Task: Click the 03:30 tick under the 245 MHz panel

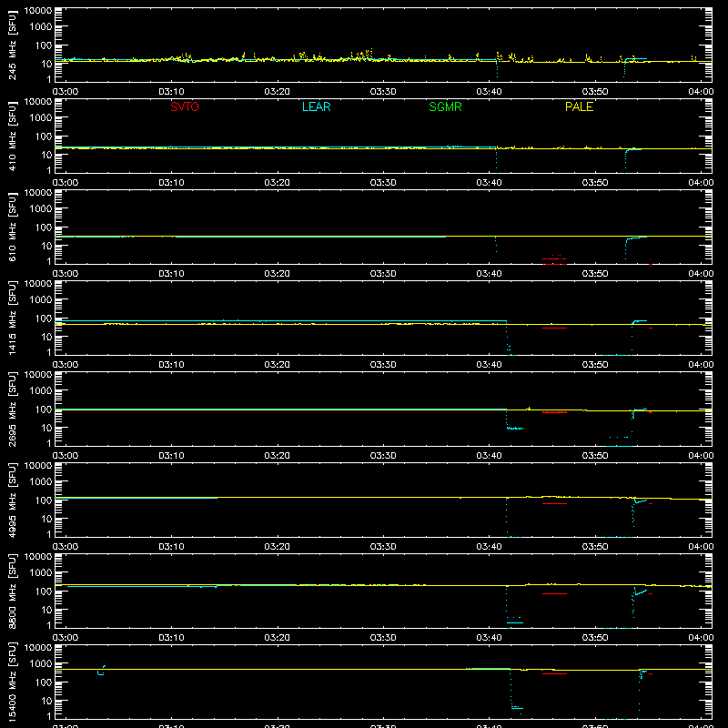Action: click(x=383, y=92)
